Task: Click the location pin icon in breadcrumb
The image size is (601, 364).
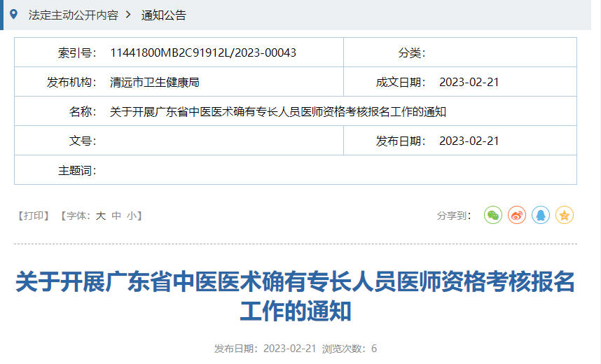Action: (x=13, y=15)
